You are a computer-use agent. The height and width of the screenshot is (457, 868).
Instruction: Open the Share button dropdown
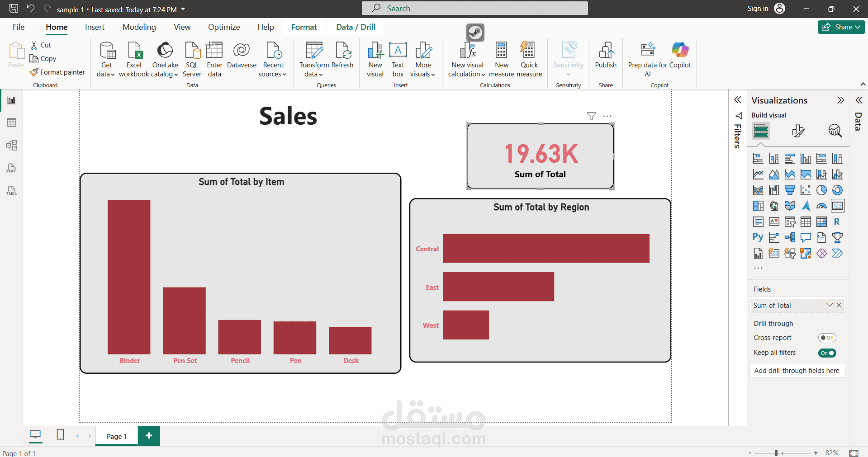[841, 27]
